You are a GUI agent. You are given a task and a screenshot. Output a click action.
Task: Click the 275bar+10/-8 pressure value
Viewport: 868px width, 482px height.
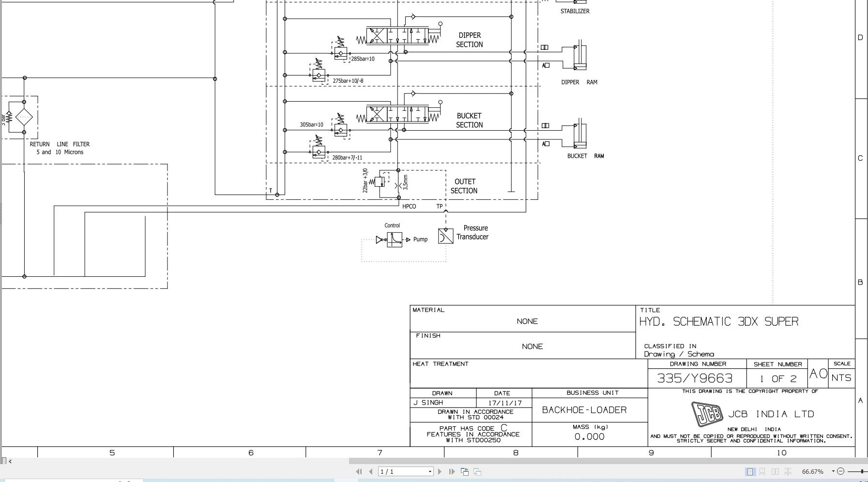(348, 81)
